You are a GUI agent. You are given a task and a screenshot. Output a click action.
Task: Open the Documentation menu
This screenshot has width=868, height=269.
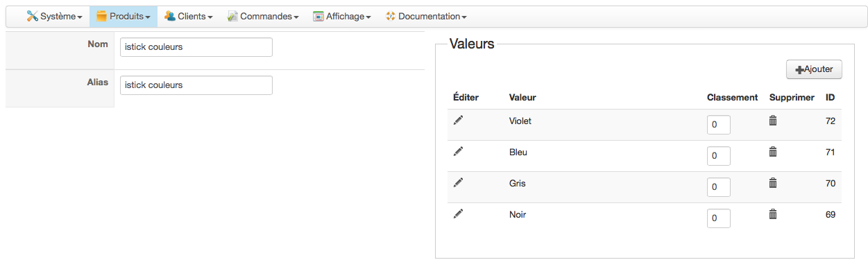426,16
